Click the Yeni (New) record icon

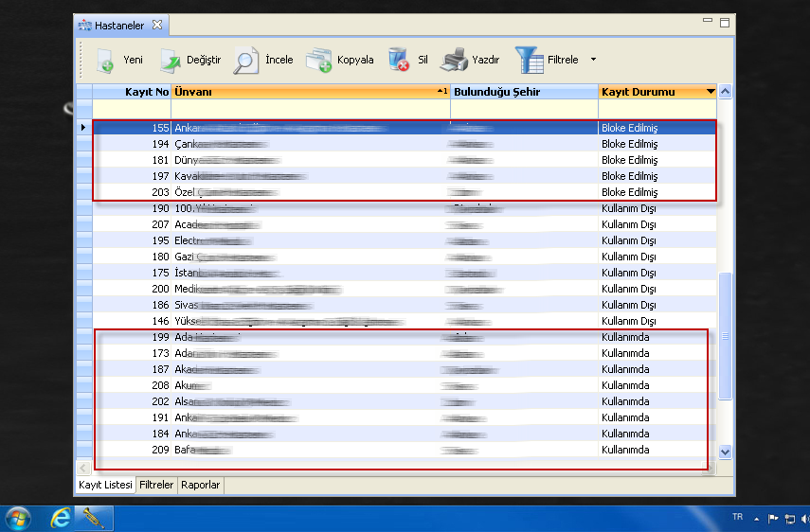click(x=106, y=61)
